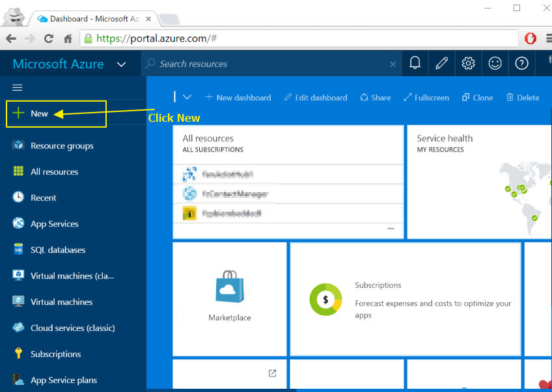Select the Dashboard - Microsoft Azure tab

(94, 19)
